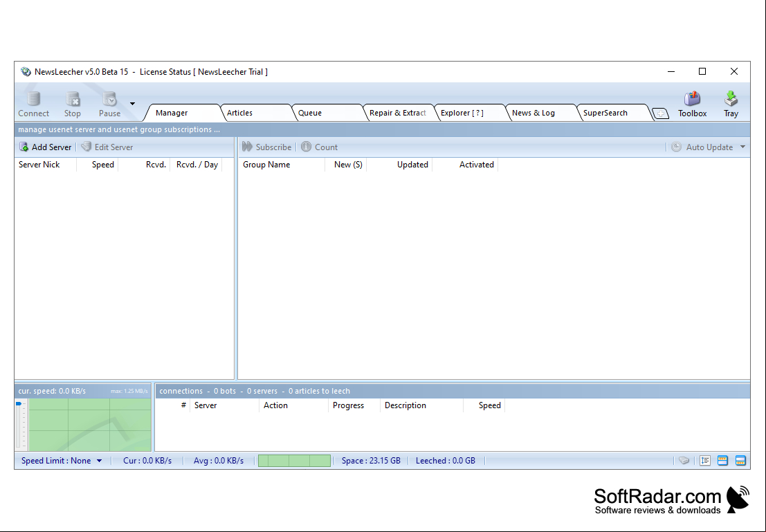The height and width of the screenshot is (532, 766).
Task: Click the speed limit slider handle
Action: [x=19, y=403]
